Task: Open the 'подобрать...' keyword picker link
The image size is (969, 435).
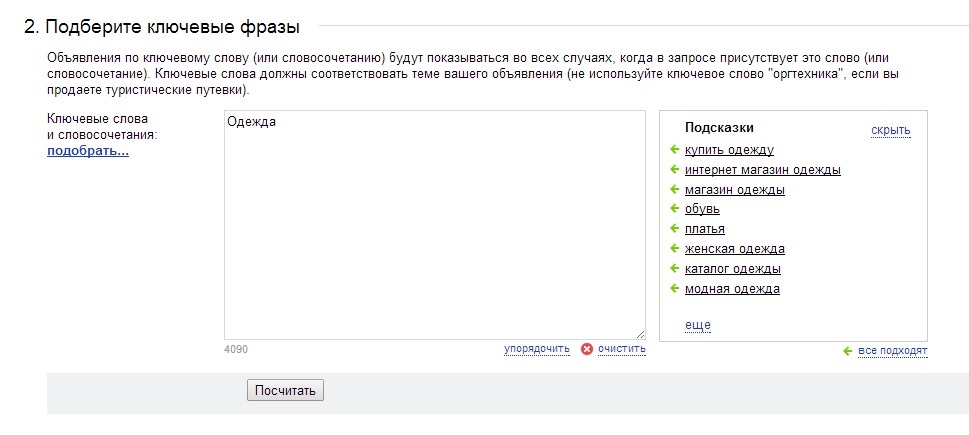Action: click(x=88, y=152)
